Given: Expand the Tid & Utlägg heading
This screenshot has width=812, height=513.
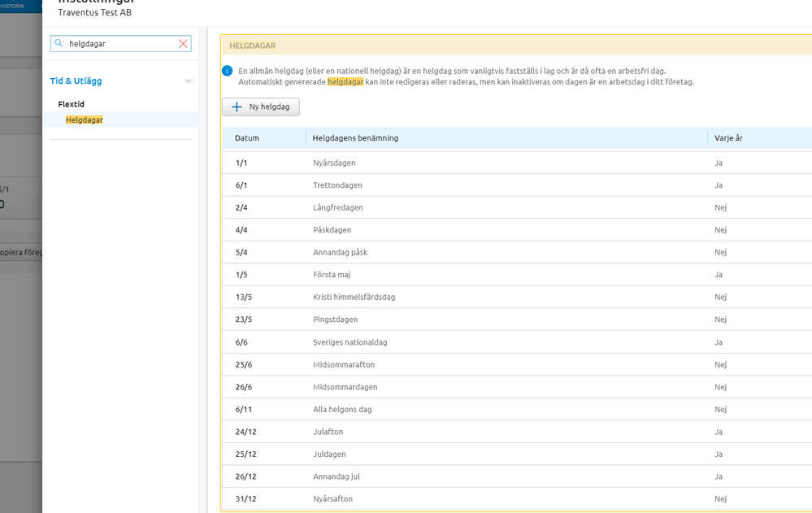Looking at the screenshot, I should (x=76, y=81).
